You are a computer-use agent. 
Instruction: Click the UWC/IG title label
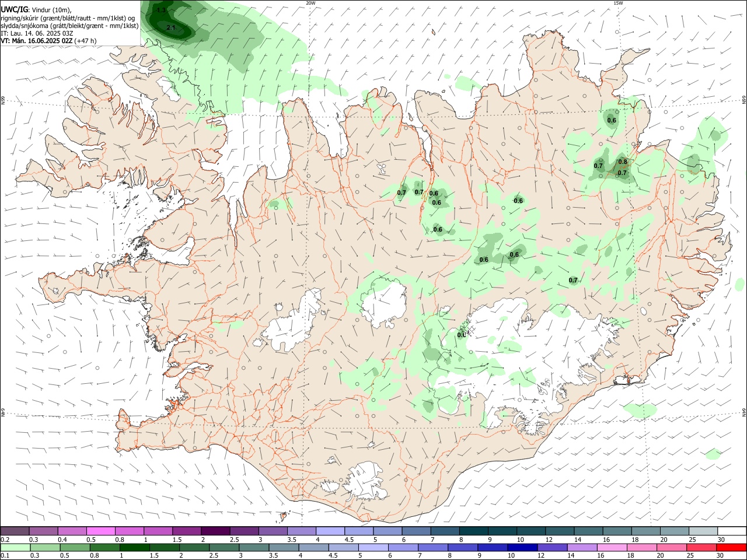(x=14, y=10)
